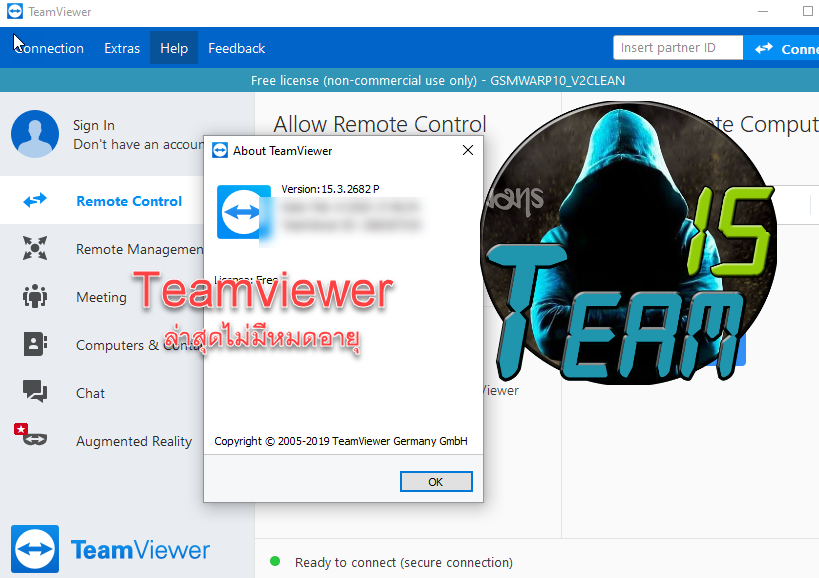Image resolution: width=819 pixels, height=578 pixels.
Task: Open the Remote Management section
Action: point(139,249)
